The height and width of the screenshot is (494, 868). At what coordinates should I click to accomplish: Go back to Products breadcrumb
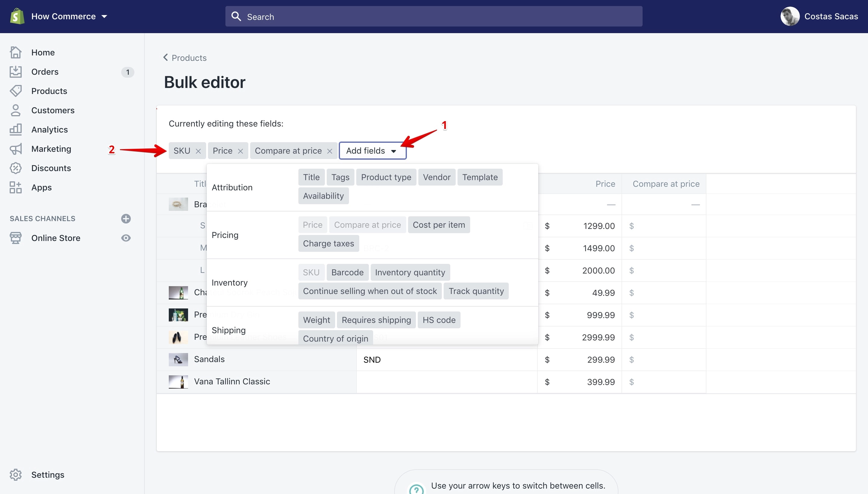(185, 58)
